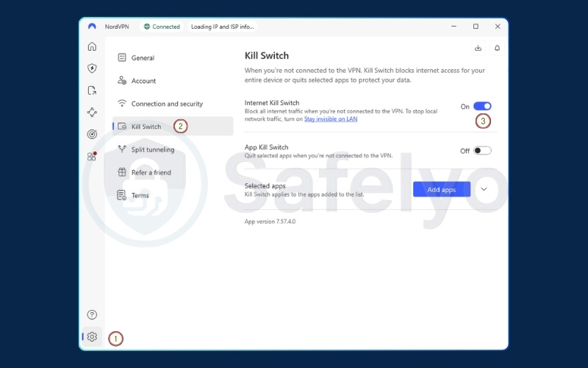Open the notifications bell icon
This screenshot has width=588, height=368.
point(498,48)
